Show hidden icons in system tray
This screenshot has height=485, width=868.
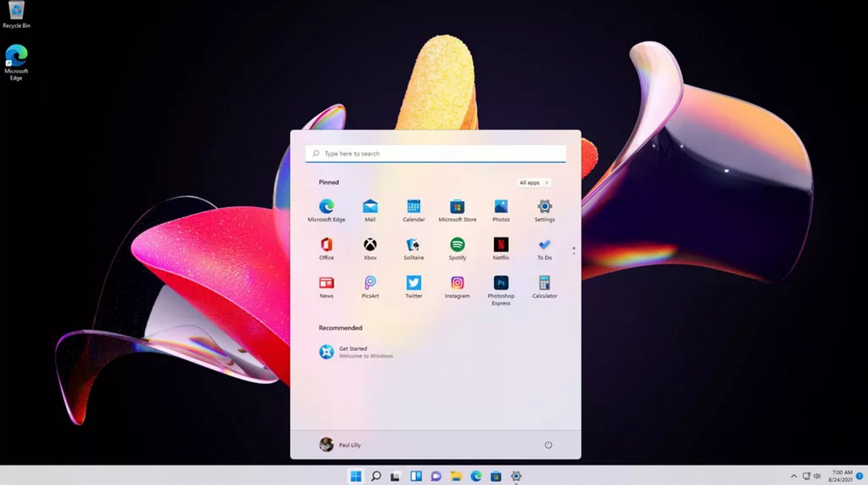(x=793, y=476)
